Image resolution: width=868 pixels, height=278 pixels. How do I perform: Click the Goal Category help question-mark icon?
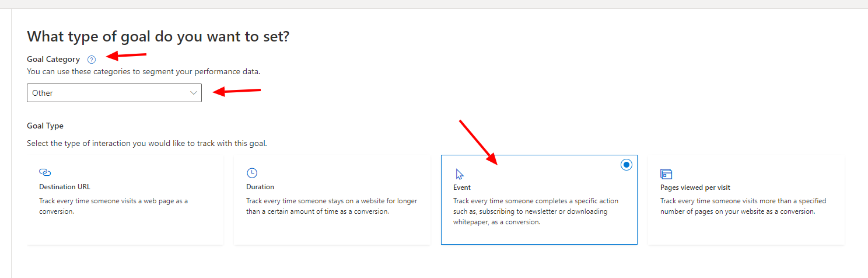(x=91, y=60)
